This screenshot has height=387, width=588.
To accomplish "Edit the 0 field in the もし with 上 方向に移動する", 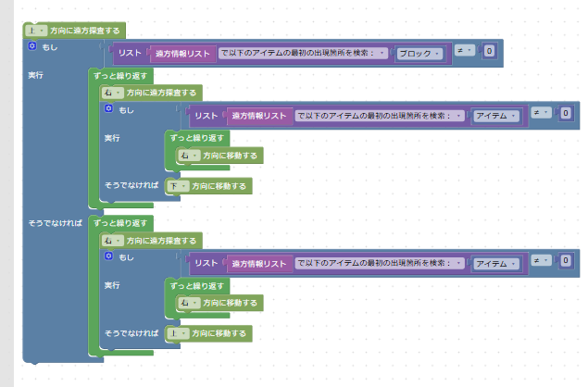I will [566, 260].
